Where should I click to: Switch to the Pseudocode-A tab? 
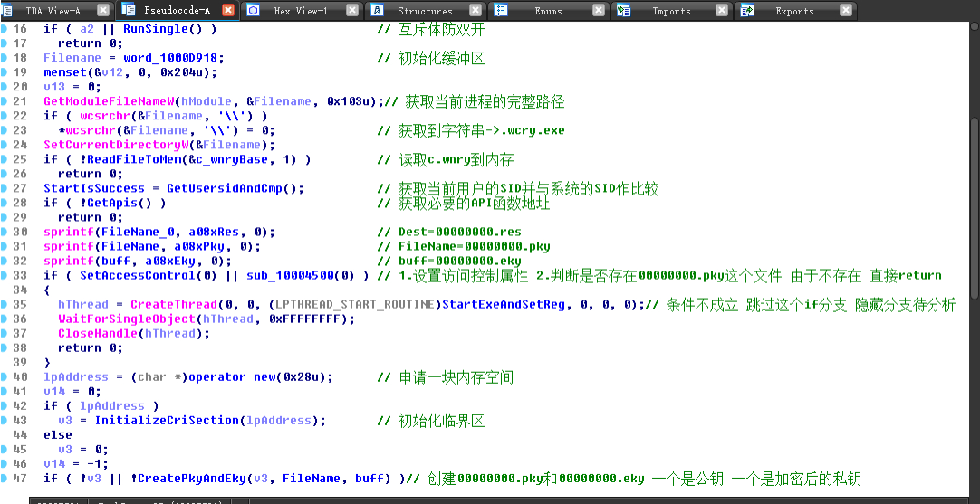(177, 11)
